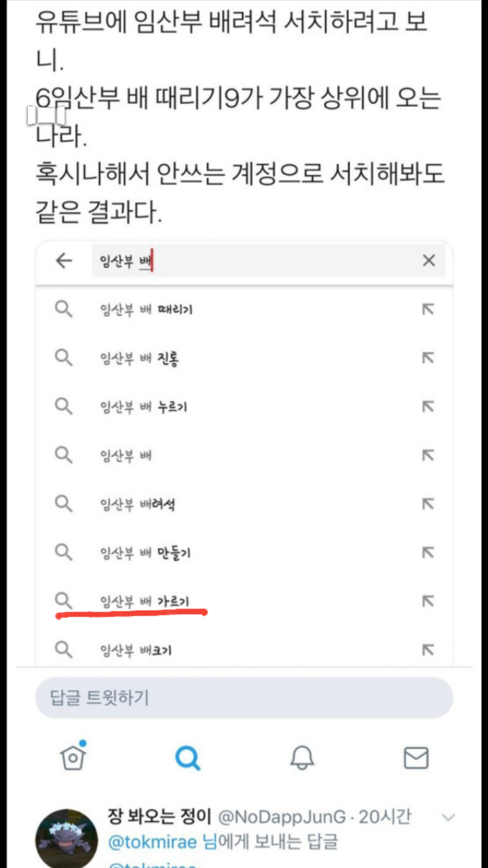
Task: Expand the chevron menu on the reply tweet
Action: coord(448,817)
